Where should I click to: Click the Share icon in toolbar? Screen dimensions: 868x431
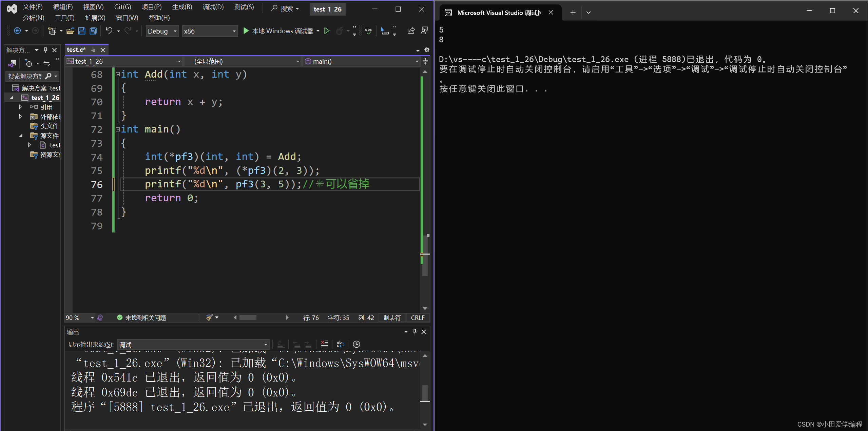click(411, 31)
